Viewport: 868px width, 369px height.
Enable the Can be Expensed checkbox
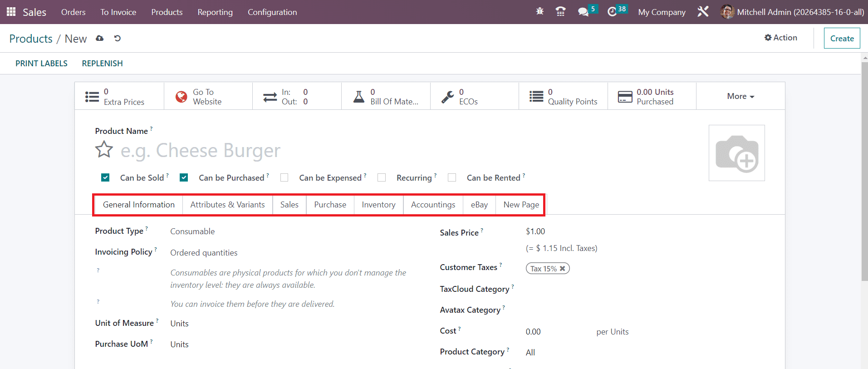click(284, 177)
